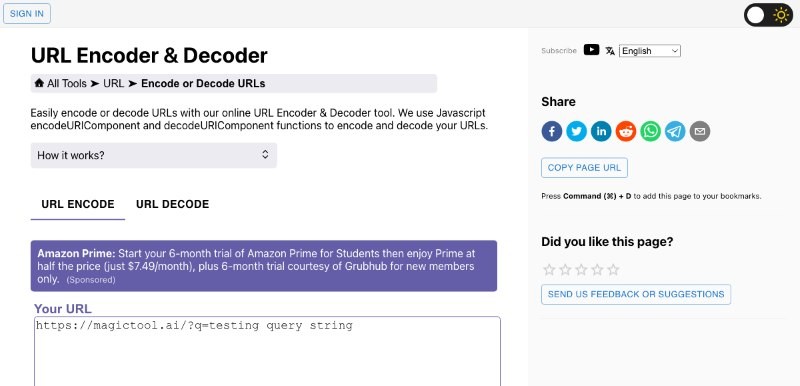Click the SIGN IN button

(27, 14)
